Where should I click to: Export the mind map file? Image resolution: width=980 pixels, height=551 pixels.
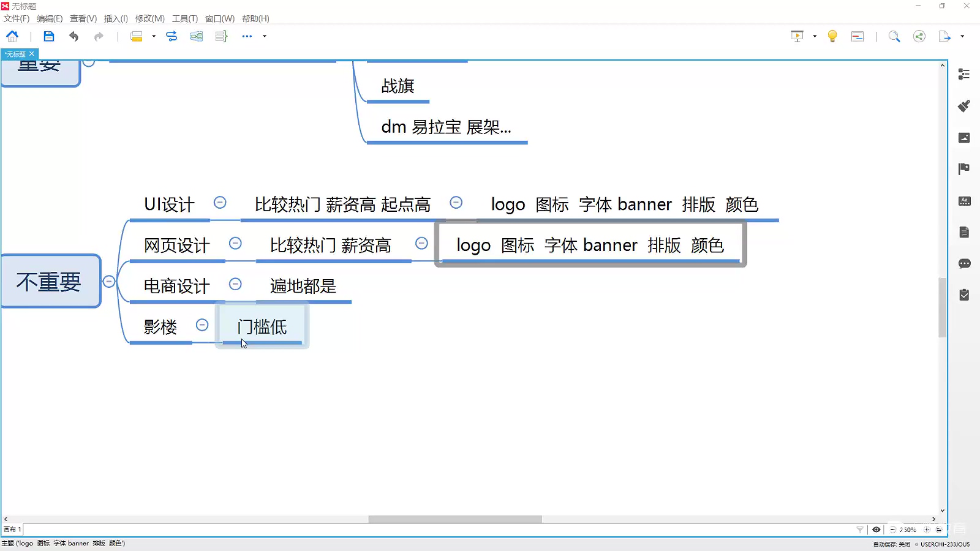[944, 36]
